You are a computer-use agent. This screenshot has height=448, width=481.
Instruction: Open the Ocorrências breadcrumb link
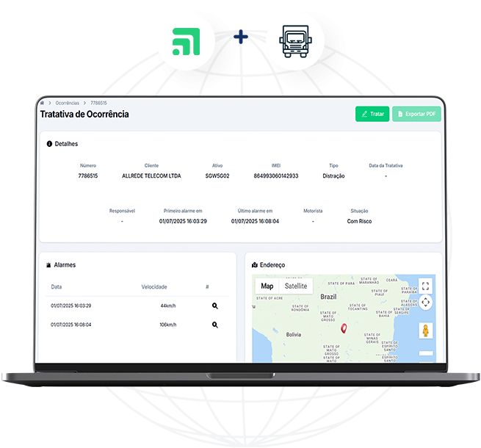pos(67,103)
